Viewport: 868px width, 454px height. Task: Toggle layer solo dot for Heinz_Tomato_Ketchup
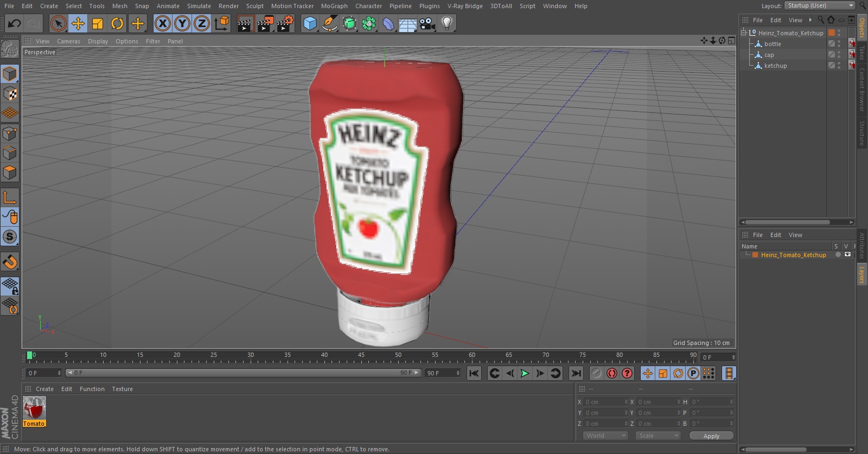pyautogui.click(x=838, y=254)
